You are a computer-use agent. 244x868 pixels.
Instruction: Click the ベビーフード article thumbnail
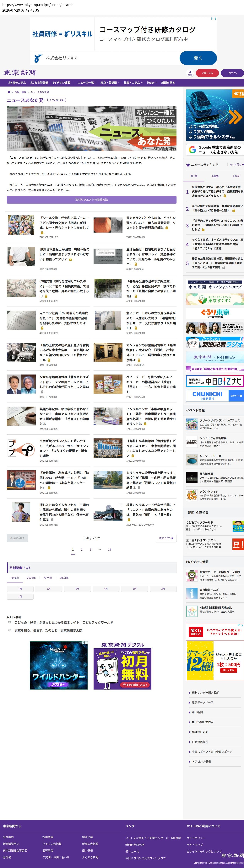pyautogui.click(x=108, y=384)
